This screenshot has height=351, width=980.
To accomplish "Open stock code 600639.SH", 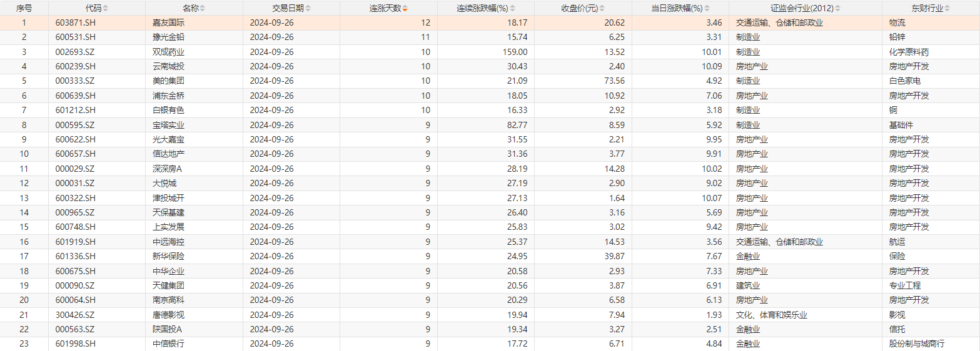I will (x=75, y=96).
